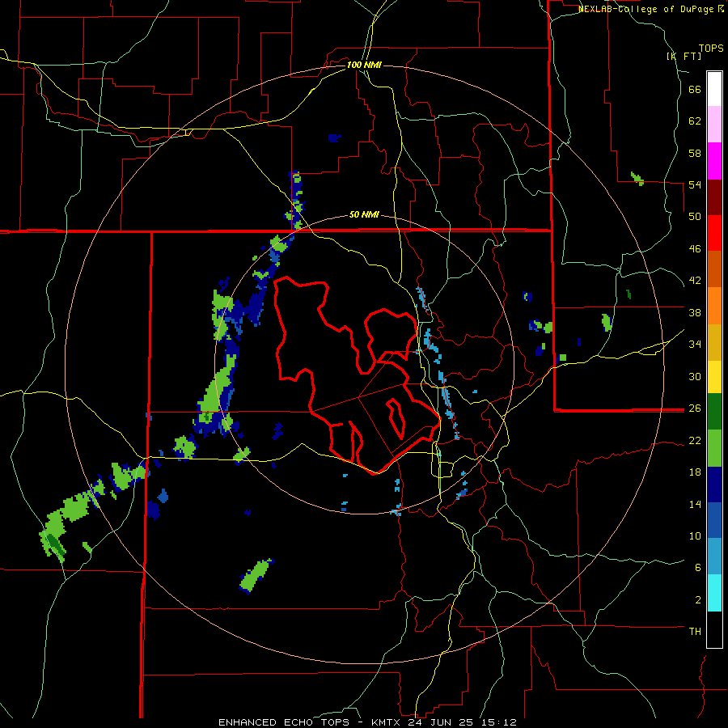Image resolution: width=728 pixels, height=728 pixels.
Task: Click the TH threshold label
Action: click(695, 631)
